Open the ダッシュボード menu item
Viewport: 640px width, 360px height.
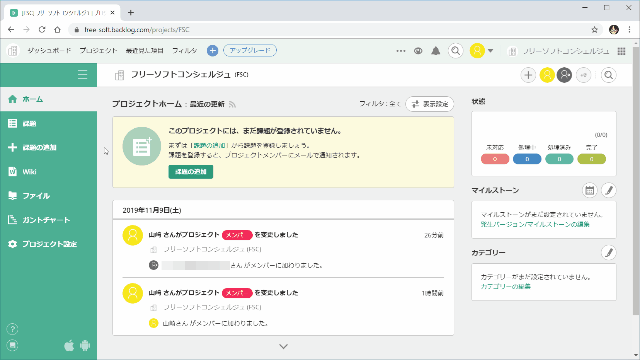coord(49,51)
